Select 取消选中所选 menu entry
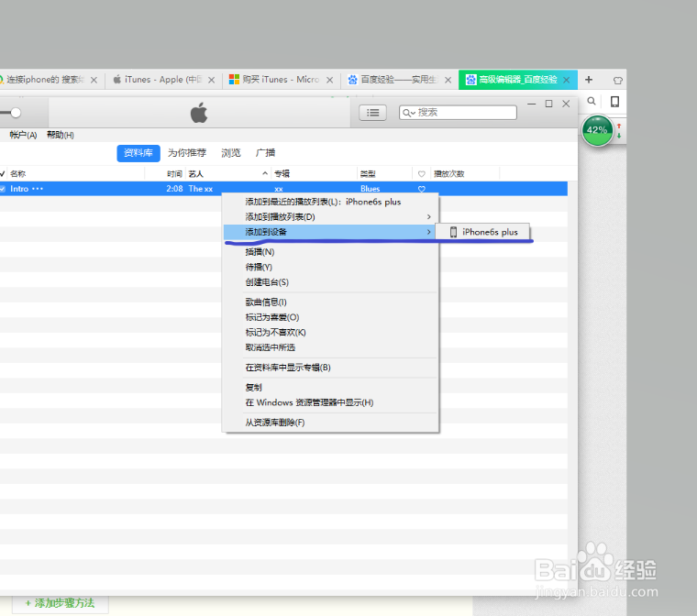This screenshot has width=697, height=616. (x=330, y=347)
